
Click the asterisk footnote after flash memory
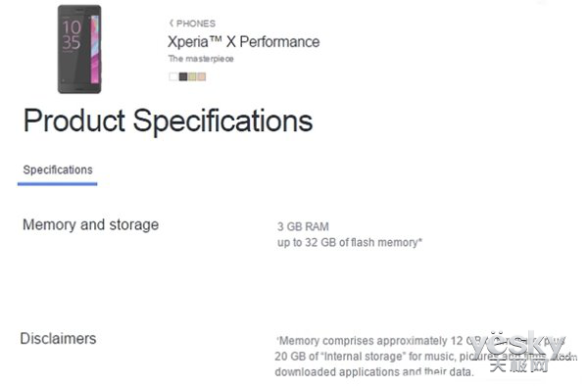click(x=420, y=240)
